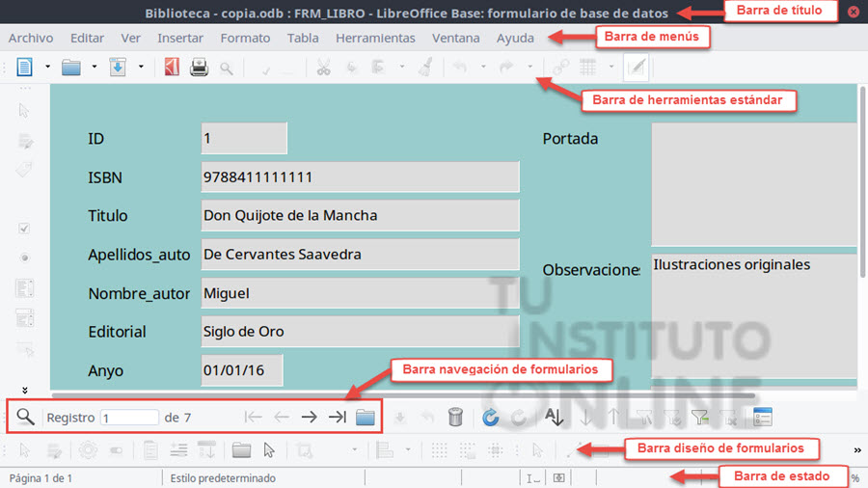The width and height of the screenshot is (868, 488).
Task: Click "Estilo predeterminado" in the status bar
Action: click(x=223, y=478)
